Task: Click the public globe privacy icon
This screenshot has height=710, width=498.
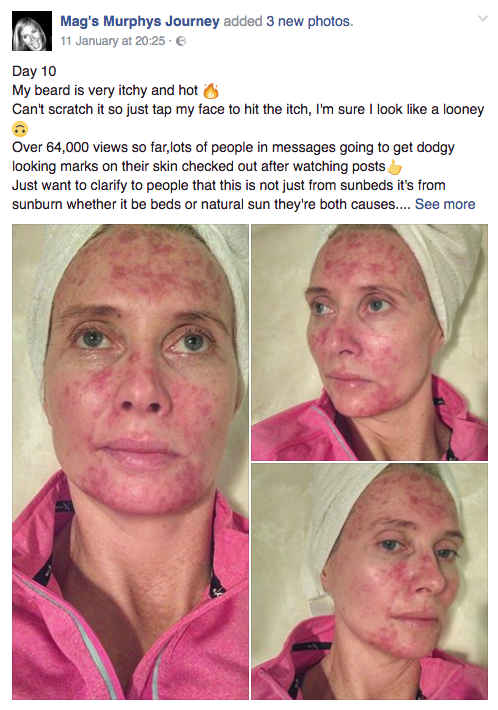Action: [x=181, y=41]
